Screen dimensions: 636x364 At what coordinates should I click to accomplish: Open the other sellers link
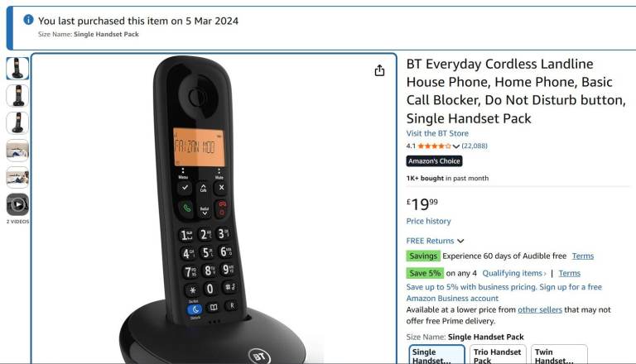tap(540, 309)
